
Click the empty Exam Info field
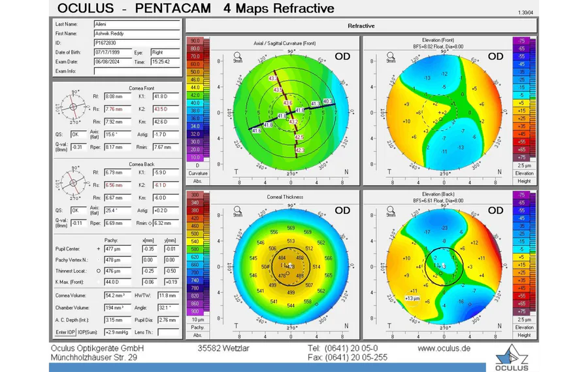click(137, 71)
